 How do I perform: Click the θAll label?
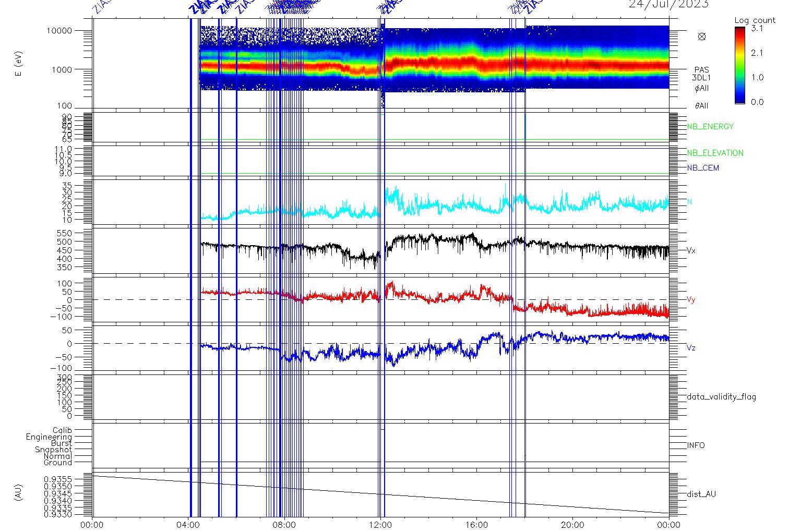click(702, 106)
